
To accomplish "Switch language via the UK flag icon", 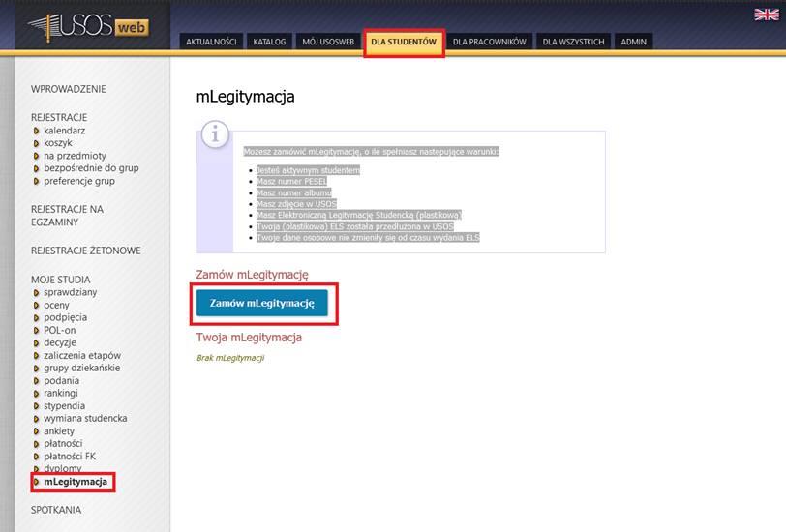I will click(x=767, y=15).
